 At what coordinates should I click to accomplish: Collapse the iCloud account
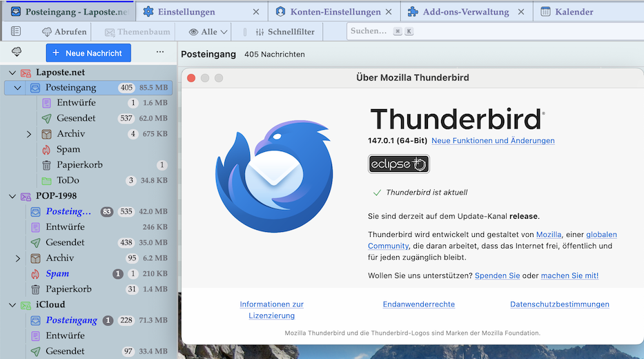coord(12,305)
